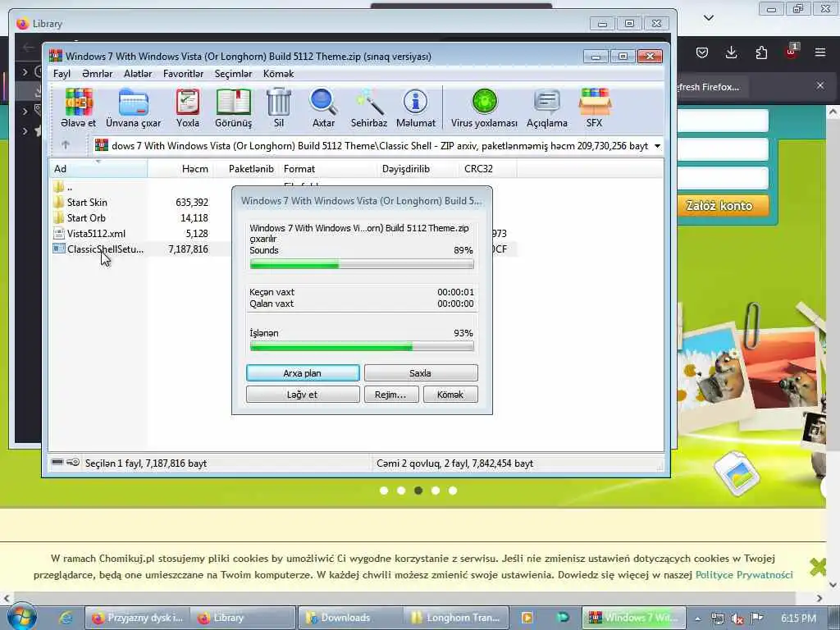The image size is (840, 630).
Task: Click the İşlənən total progress bar
Action: [362, 347]
